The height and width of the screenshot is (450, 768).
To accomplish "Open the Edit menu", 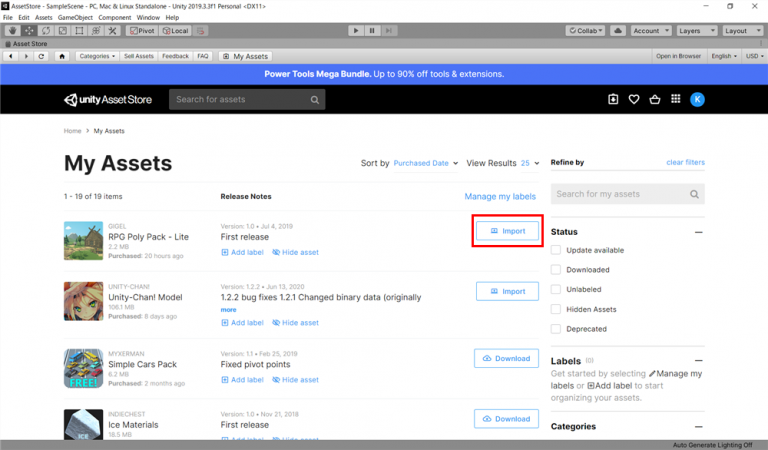I will (x=24, y=17).
